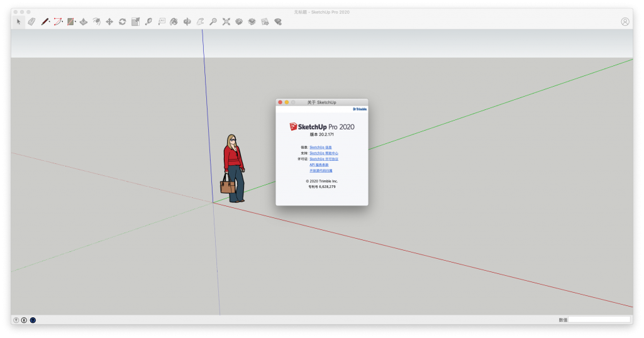Open the SketchUp 许可协议 link
The image size is (644, 338).
[x=324, y=159]
